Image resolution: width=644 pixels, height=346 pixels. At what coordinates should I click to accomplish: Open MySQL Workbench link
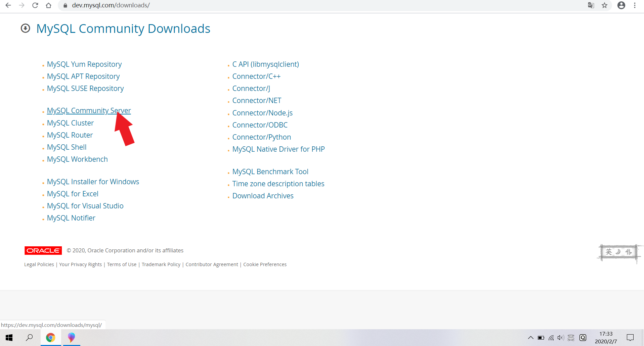(x=77, y=159)
